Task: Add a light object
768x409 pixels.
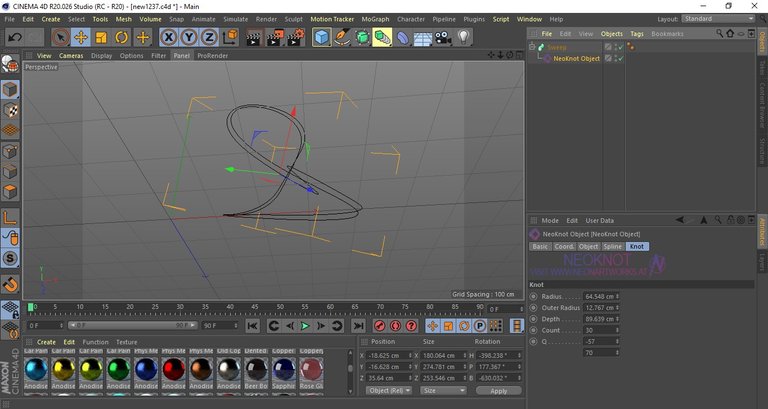Action: [x=464, y=37]
